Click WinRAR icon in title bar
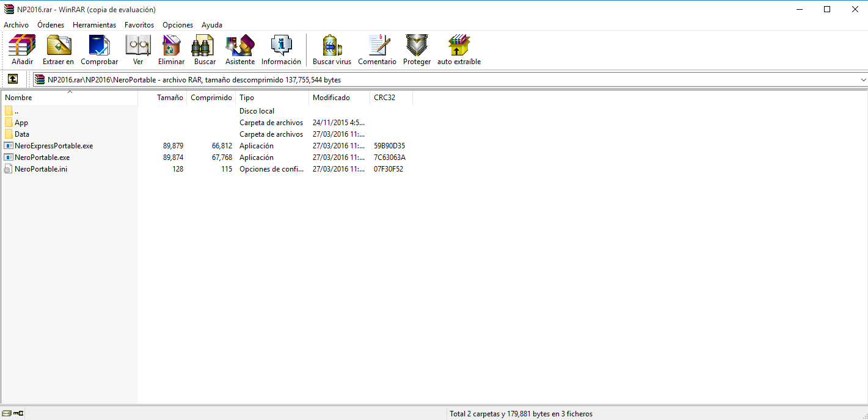 tap(9, 9)
